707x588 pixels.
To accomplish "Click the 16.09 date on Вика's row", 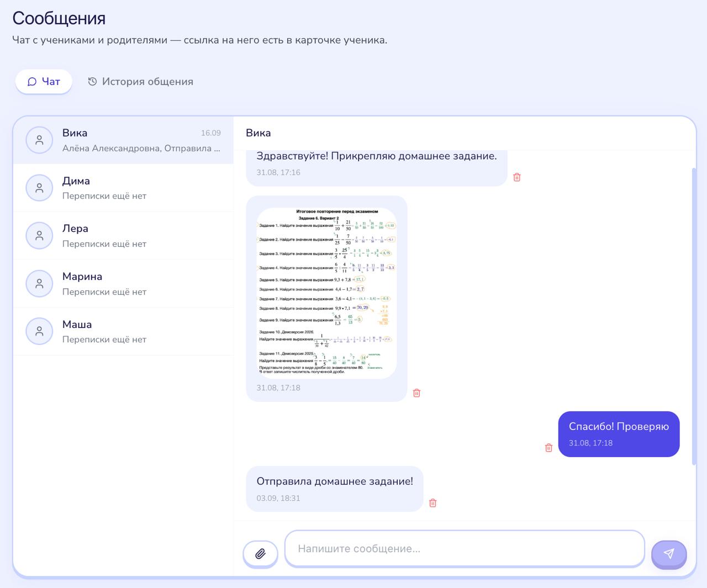I will (210, 133).
